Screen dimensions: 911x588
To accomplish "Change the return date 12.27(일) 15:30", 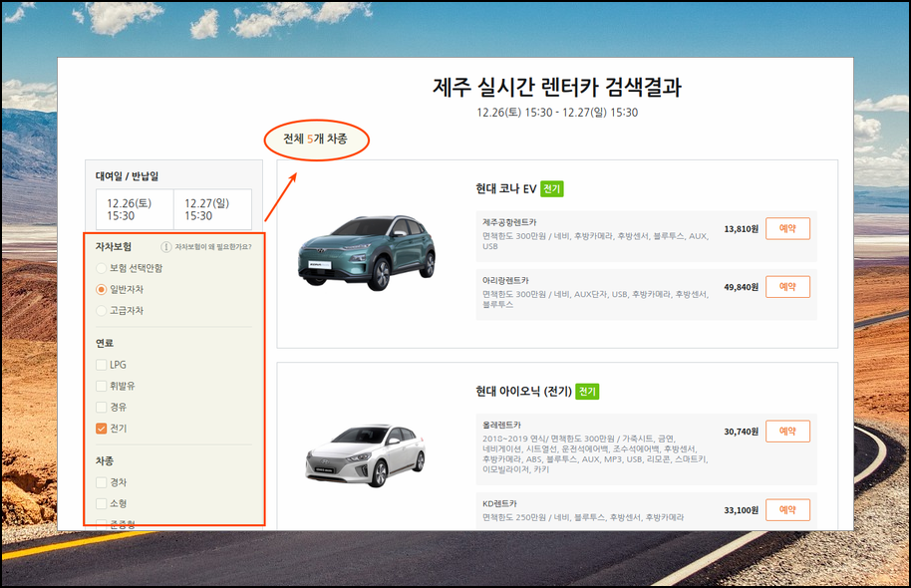I will point(212,209).
